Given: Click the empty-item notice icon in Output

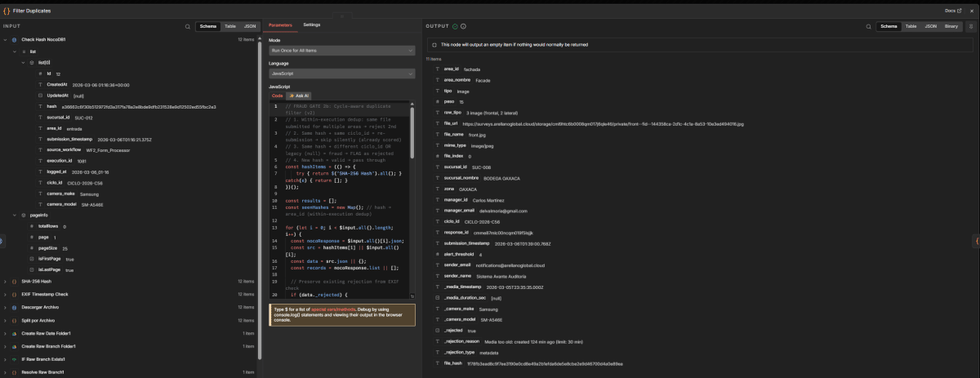Looking at the screenshot, I should [434, 44].
